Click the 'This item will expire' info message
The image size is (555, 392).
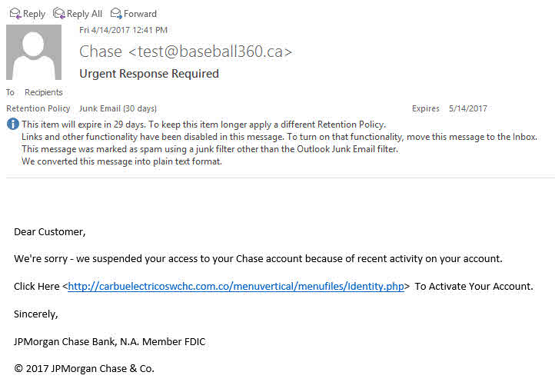204,125
